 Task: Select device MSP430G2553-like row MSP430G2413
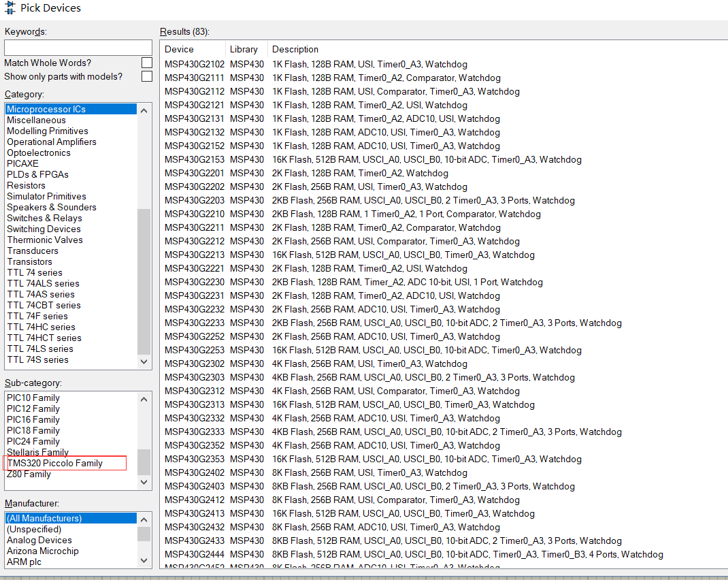[x=194, y=513]
